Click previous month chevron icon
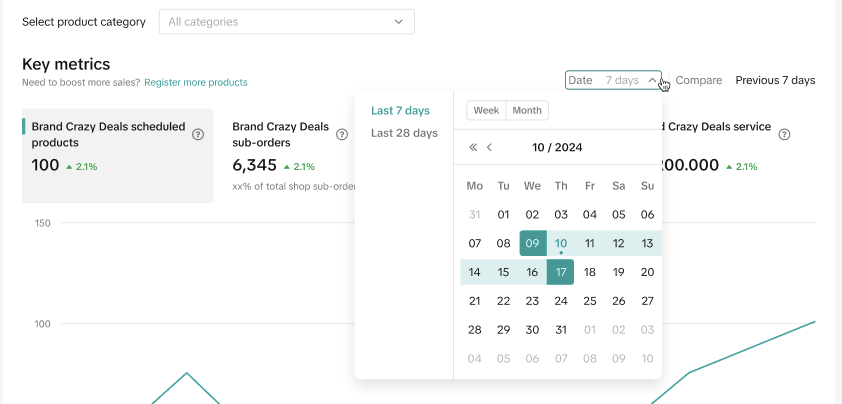Screen dimensions: 842x404 click(x=490, y=148)
